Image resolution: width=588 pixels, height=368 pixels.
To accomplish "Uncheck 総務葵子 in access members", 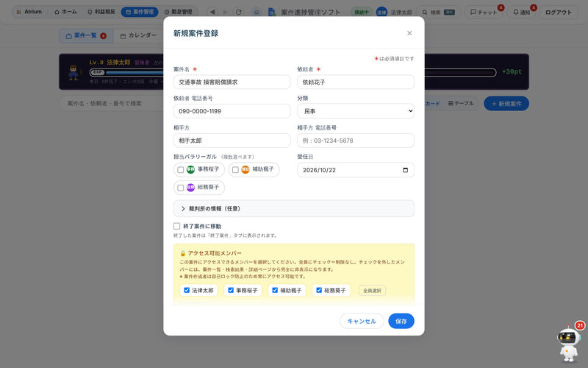I will click(319, 290).
